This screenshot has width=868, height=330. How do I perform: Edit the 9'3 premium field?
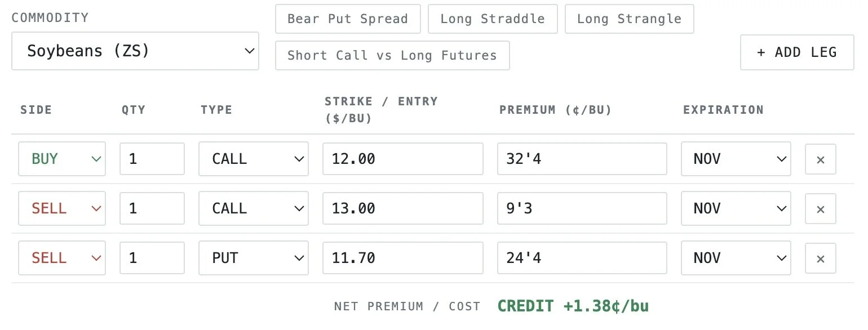pos(582,208)
